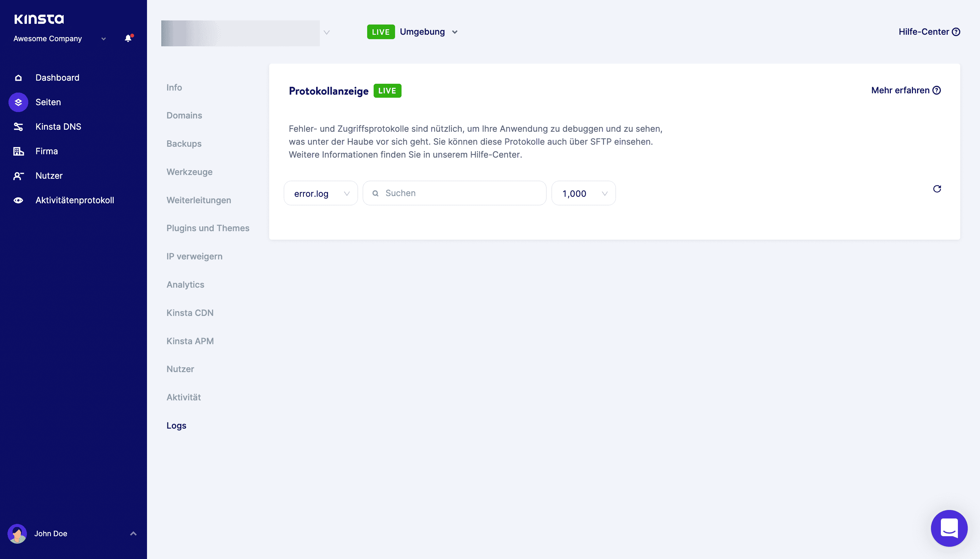Screen dimensions: 980x559
Task: Click the search input field
Action: tap(455, 193)
